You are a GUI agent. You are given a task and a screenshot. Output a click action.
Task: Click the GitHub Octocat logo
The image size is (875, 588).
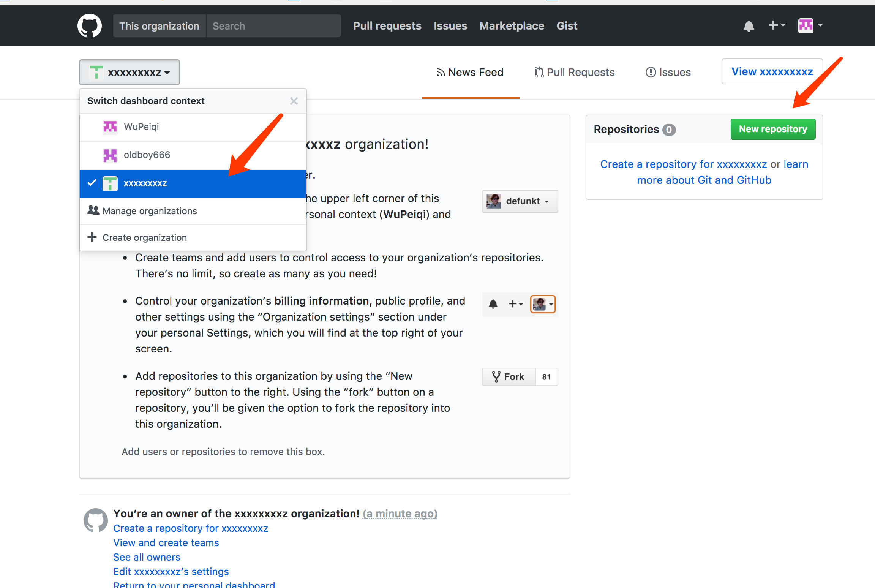point(90,26)
